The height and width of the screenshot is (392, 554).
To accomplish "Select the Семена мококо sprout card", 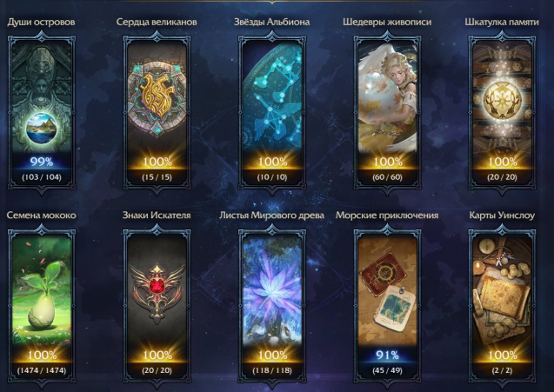I will pyautogui.click(x=42, y=306).
